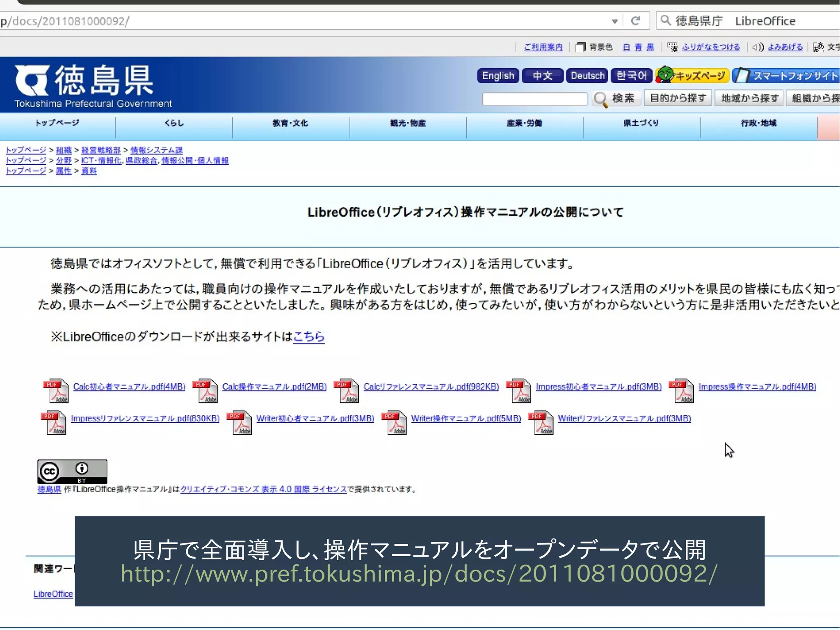Click the search magnifier icon in browser search box
This screenshot has width=840, height=630.
(666, 20)
